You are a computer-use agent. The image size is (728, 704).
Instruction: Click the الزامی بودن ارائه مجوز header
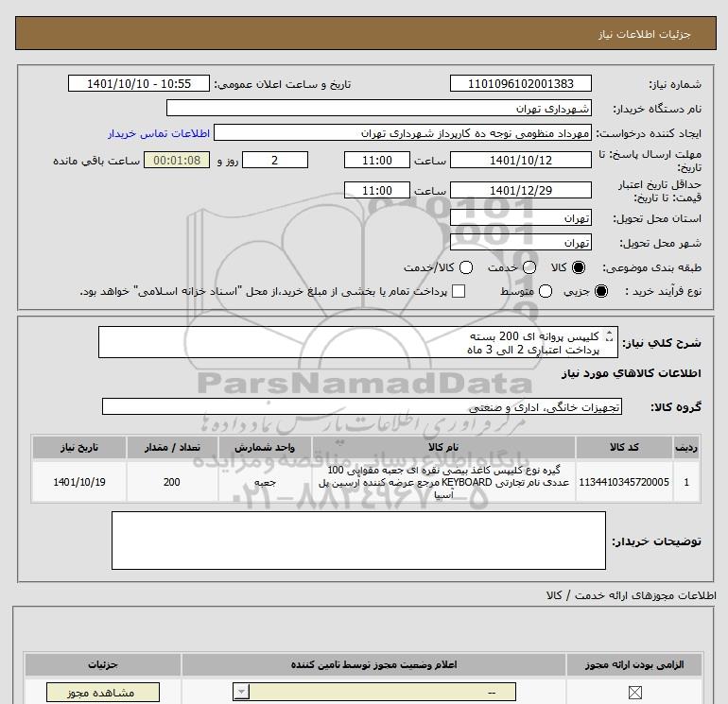click(x=634, y=664)
